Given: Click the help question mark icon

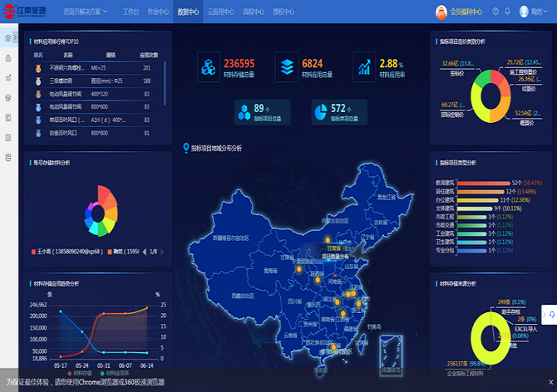Looking at the screenshot, I should [x=496, y=12].
